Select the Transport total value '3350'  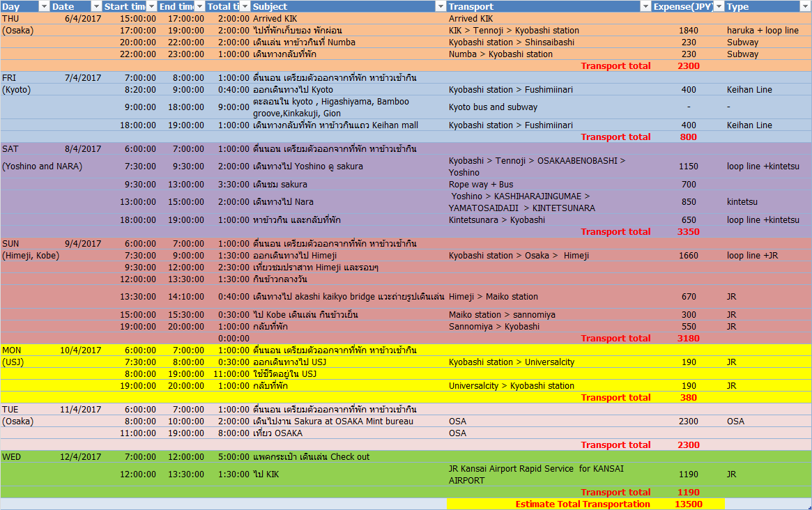689,232
